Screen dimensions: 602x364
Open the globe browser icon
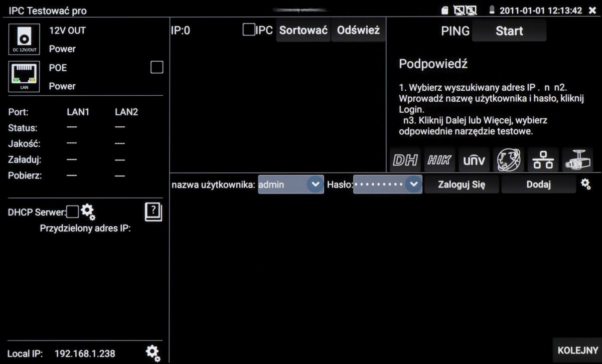pos(508,160)
